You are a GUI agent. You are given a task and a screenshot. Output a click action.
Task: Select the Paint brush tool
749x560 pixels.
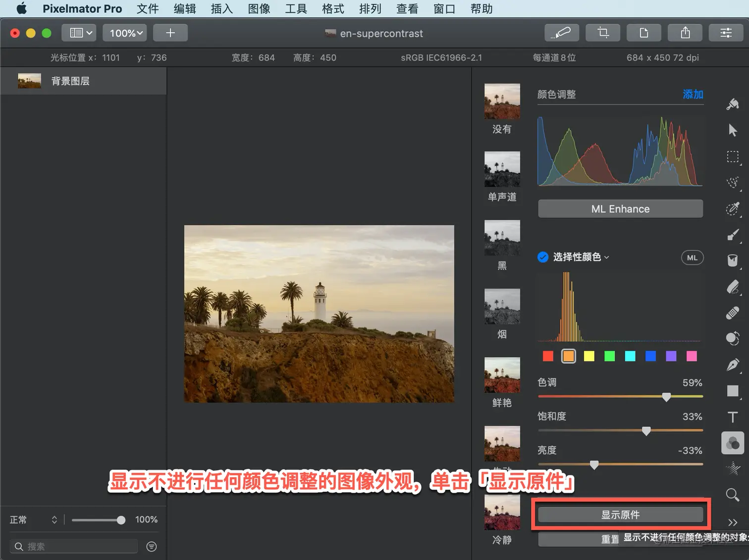pos(733,235)
